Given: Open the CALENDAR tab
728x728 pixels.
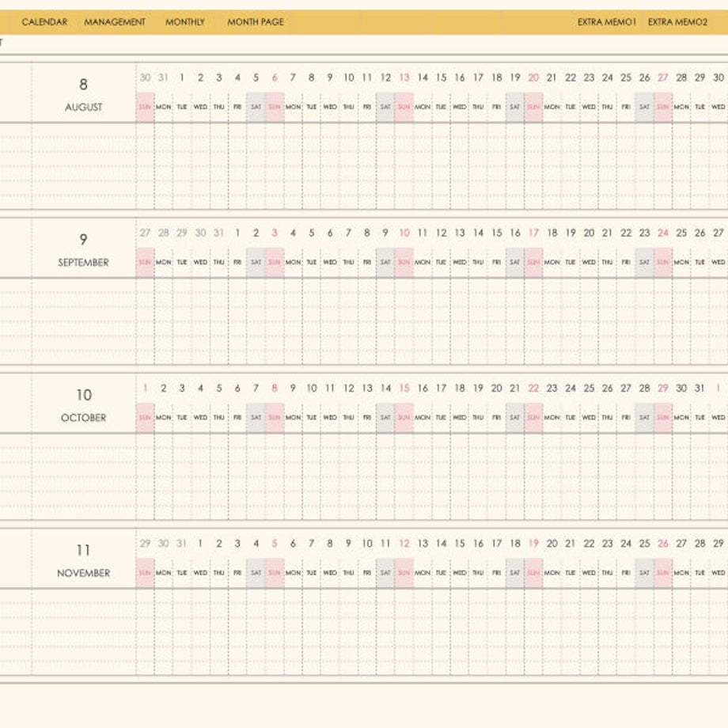Looking at the screenshot, I should [x=44, y=22].
